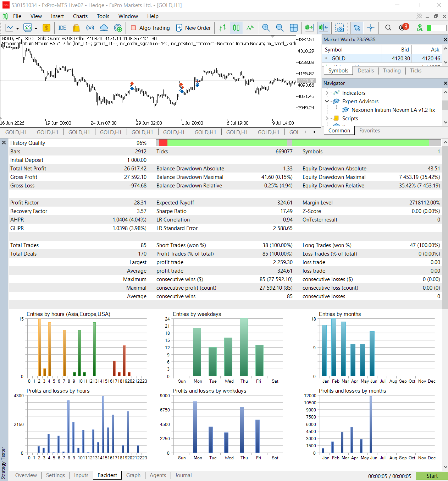Click the Bid column header
Screen dimensions: 448x481
396,50
